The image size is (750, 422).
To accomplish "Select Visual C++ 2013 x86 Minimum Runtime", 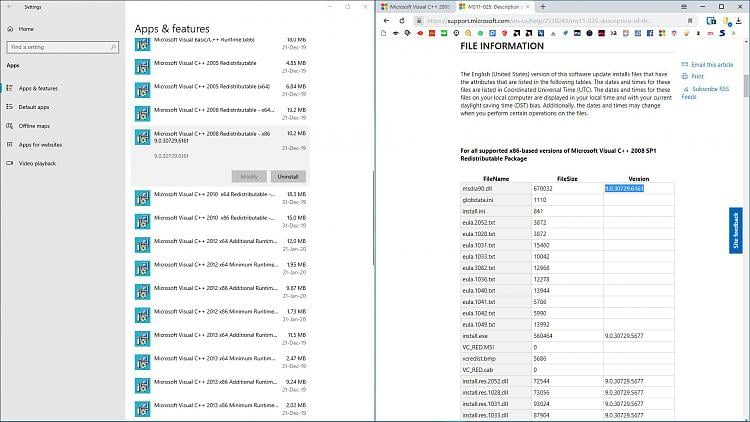I will coord(220,409).
